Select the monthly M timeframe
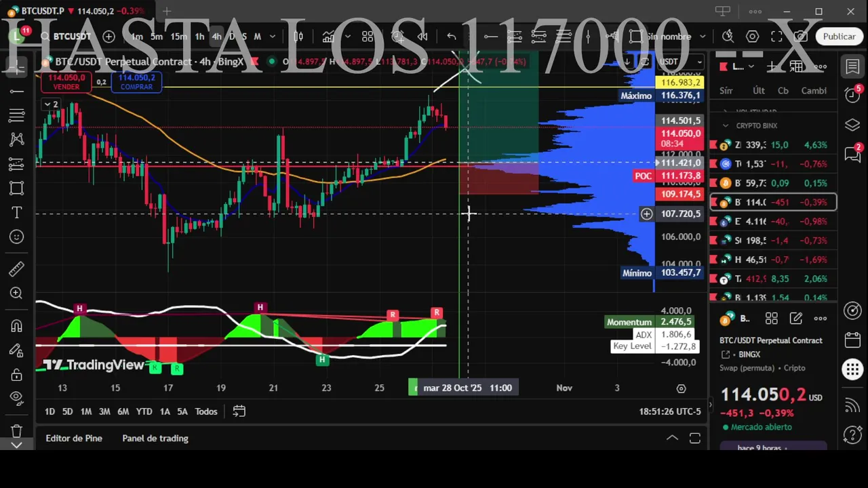Viewport: 868px width, 488px height. (258, 37)
